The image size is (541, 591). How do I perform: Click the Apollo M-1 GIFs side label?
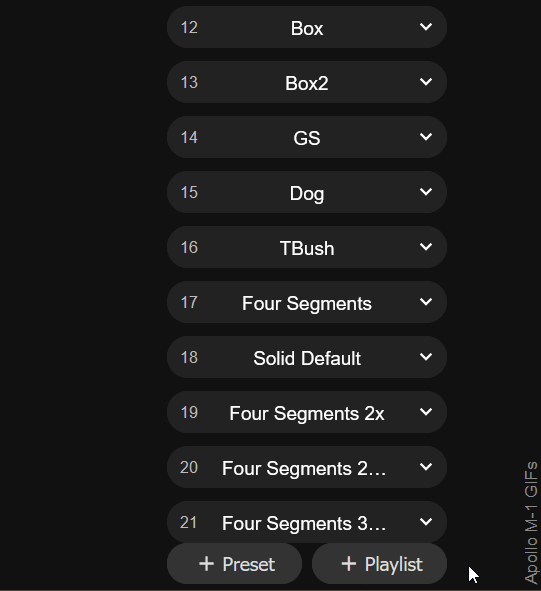[531, 522]
